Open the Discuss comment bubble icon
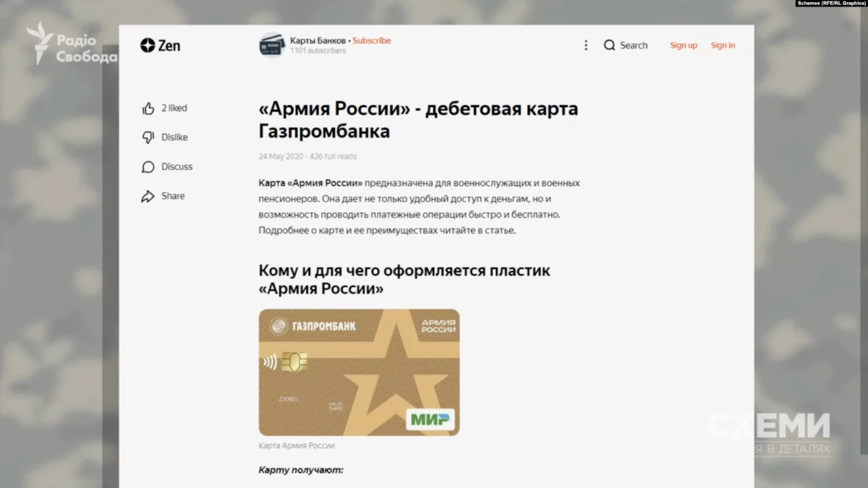 pos(148,167)
